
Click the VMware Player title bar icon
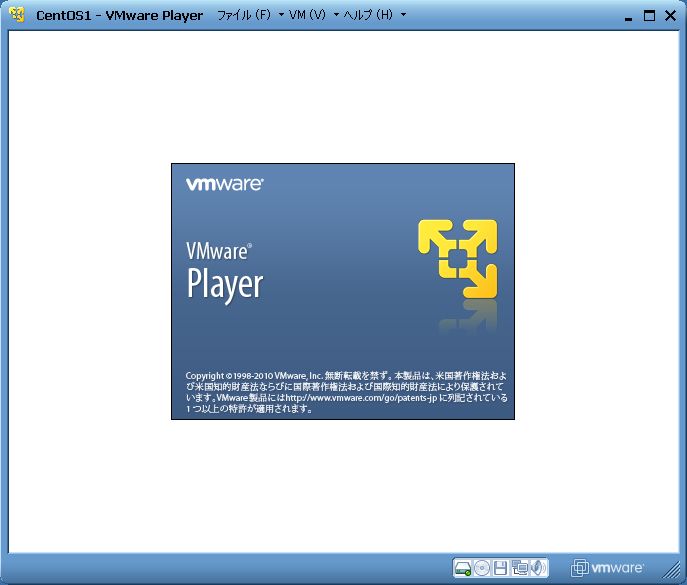tap(17, 15)
